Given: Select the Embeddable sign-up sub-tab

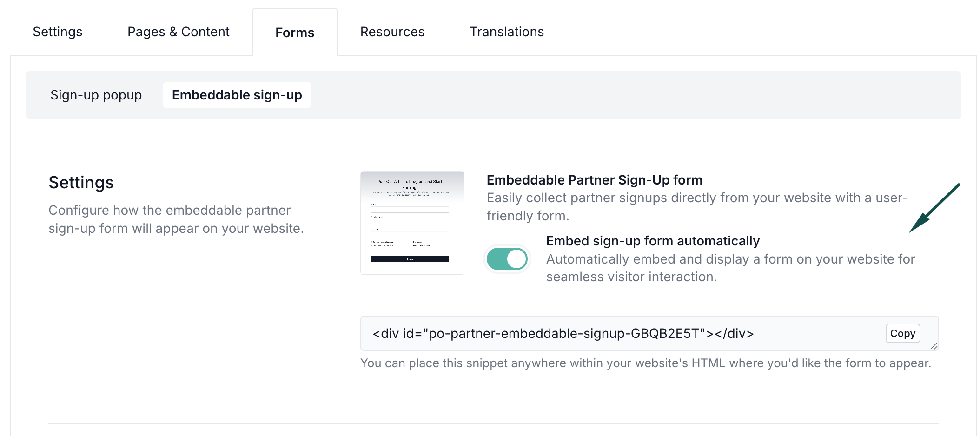Looking at the screenshot, I should [237, 95].
